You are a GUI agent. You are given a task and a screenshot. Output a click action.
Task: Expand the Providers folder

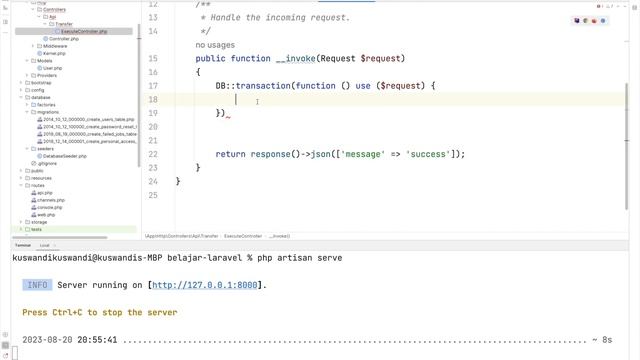point(27,76)
